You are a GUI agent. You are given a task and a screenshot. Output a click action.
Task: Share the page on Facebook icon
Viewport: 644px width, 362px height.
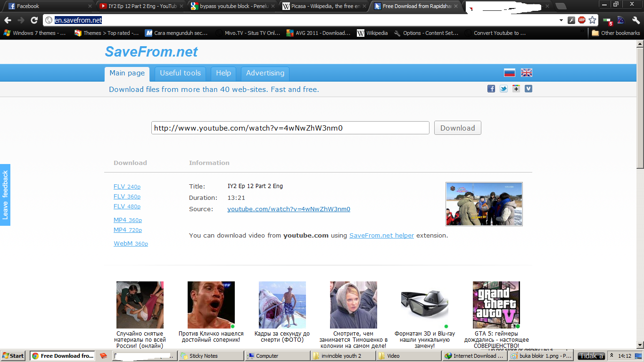click(491, 89)
